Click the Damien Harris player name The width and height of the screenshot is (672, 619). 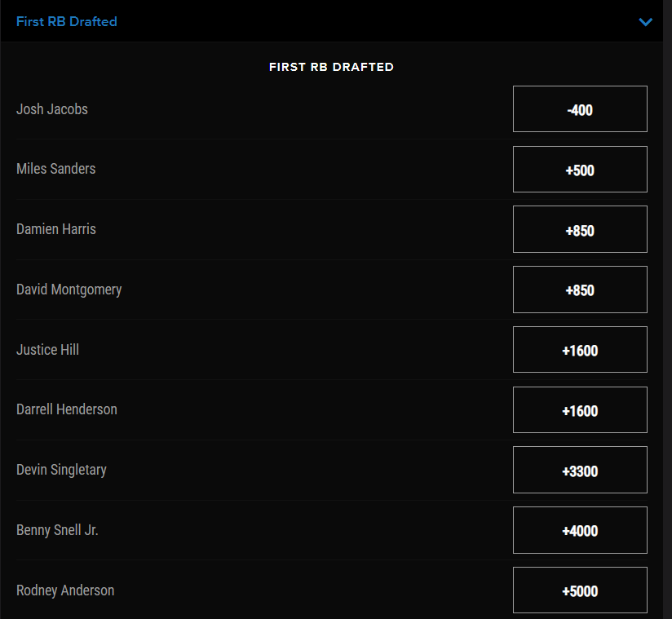pyautogui.click(x=56, y=229)
